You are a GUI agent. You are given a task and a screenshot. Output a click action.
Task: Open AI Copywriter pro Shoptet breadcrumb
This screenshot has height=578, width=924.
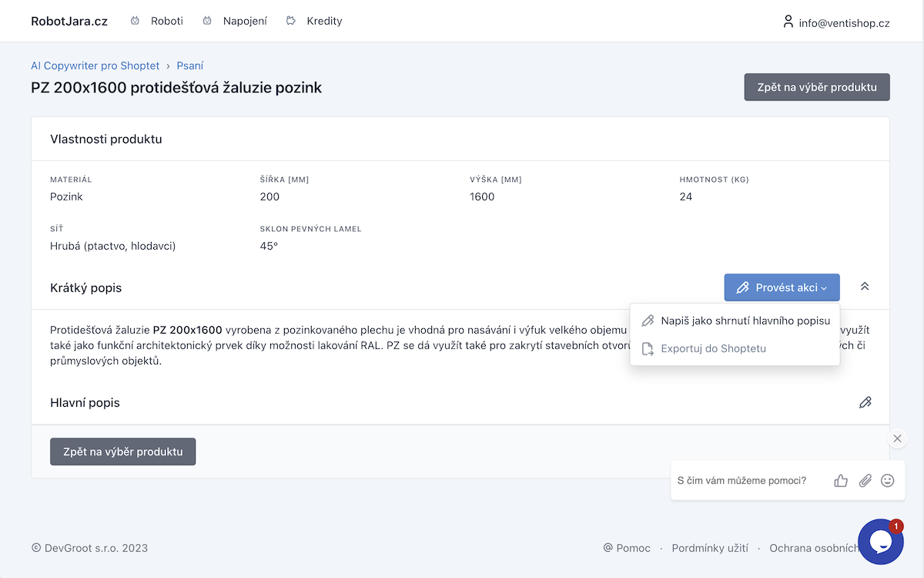(95, 66)
